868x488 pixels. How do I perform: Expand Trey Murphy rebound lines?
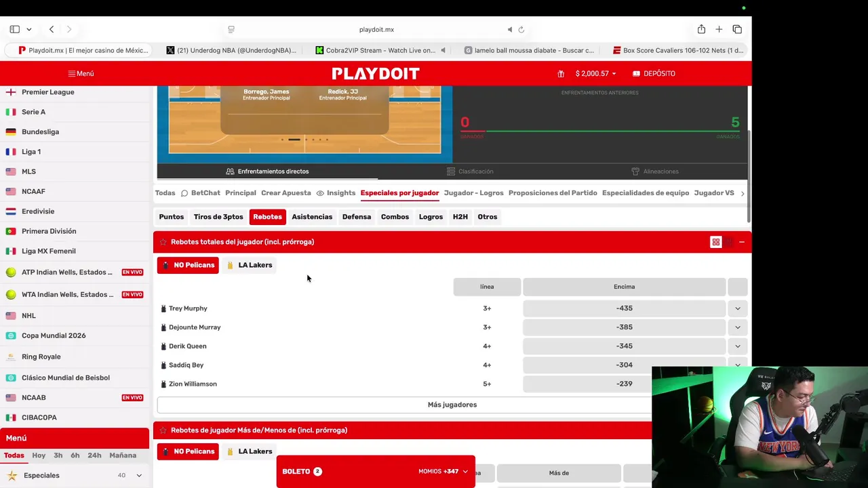tap(738, 308)
